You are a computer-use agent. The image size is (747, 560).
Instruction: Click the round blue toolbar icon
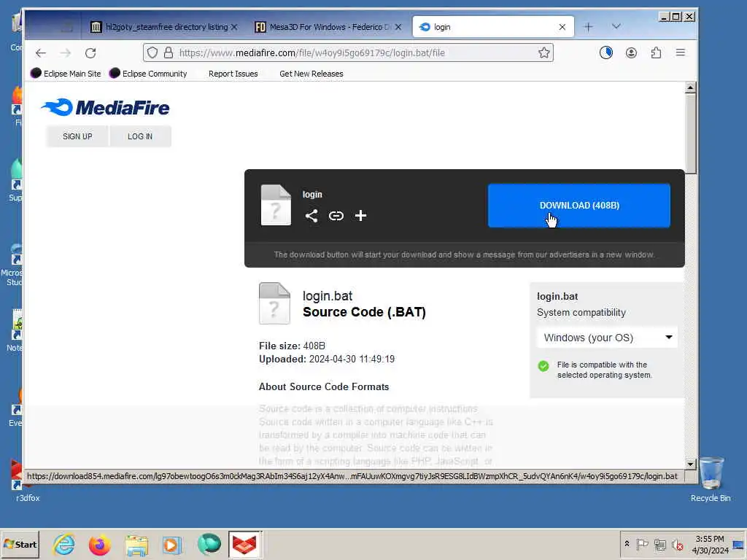[x=606, y=52]
